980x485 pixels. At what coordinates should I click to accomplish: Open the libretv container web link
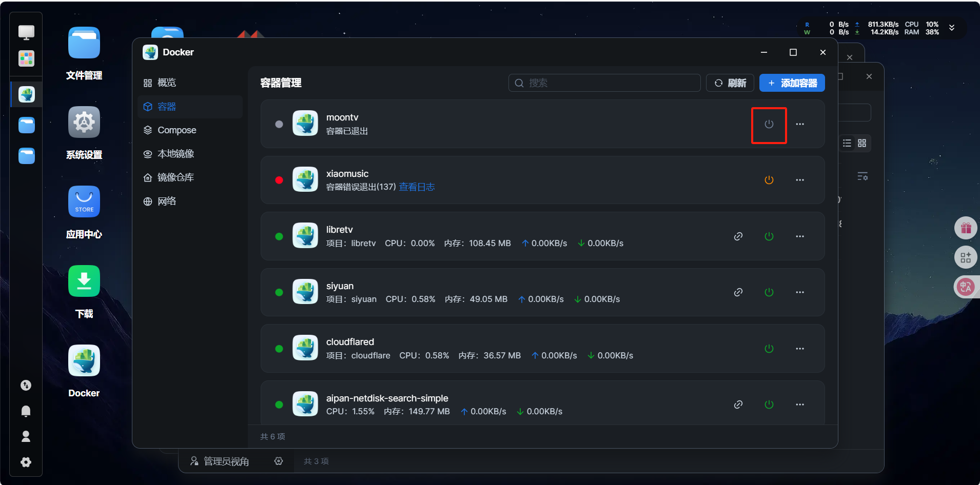point(738,236)
